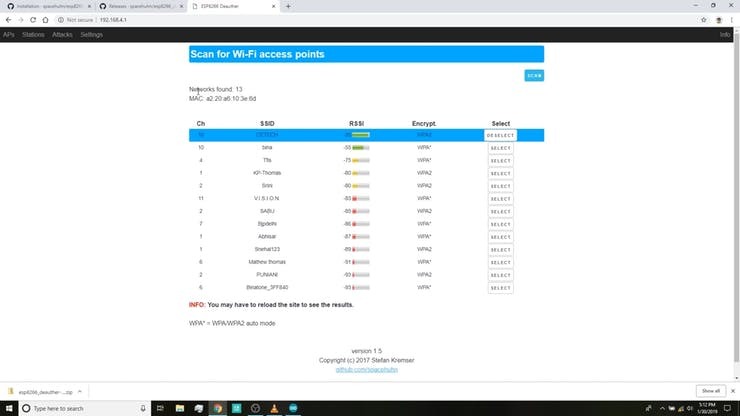Close the Installation GitHub tab
Viewport: 740px width, 416px height.
(89, 6)
